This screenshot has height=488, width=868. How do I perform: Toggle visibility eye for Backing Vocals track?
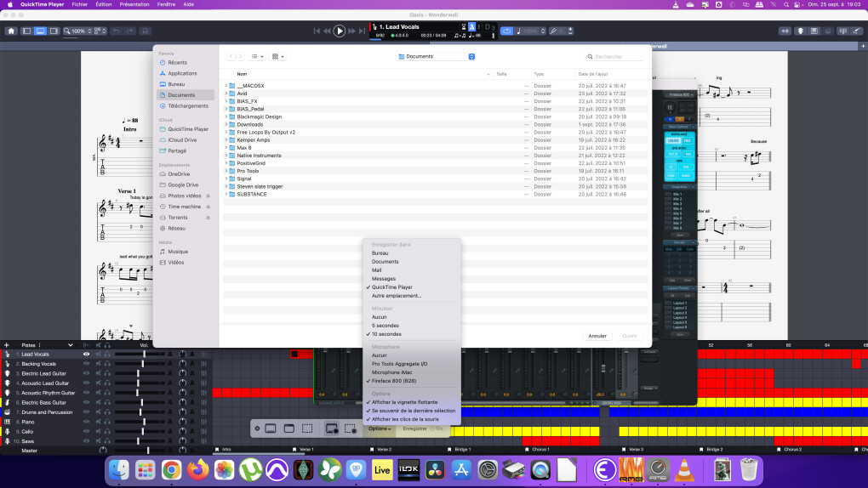tap(86, 364)
